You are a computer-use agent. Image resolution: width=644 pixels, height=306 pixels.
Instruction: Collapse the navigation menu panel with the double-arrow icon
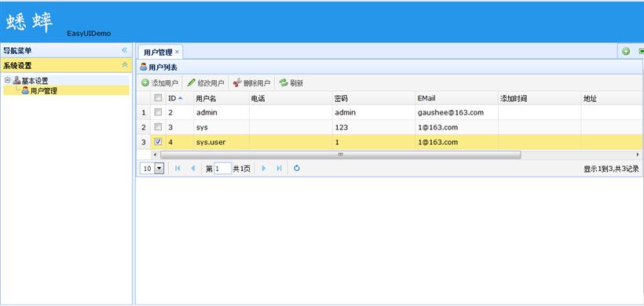coord(124,50)
